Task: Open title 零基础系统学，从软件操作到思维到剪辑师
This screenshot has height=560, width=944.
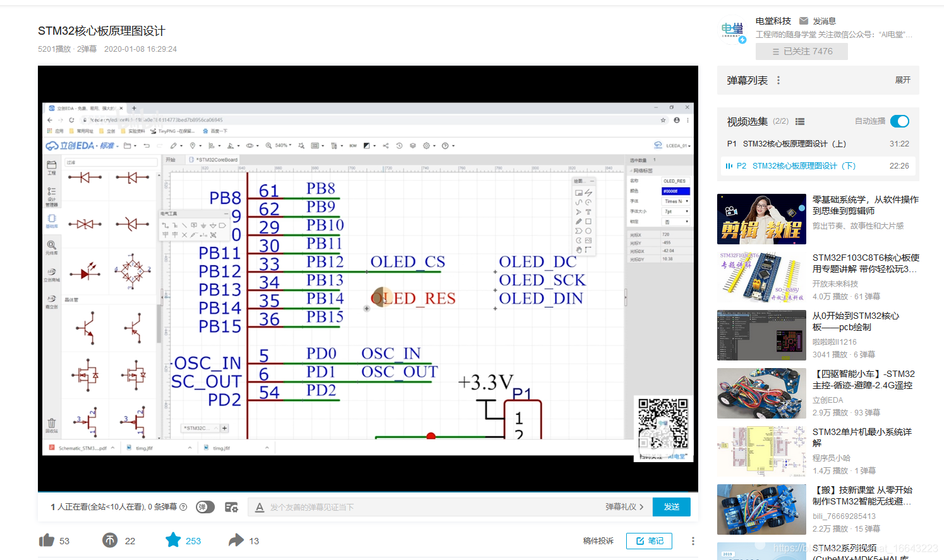Action: (x=866, y=205)
